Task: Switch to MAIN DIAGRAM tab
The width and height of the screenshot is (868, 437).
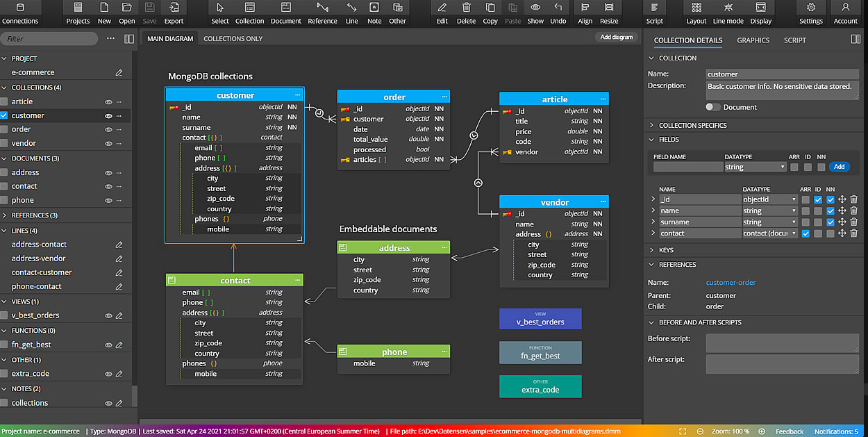Action: pyautogui.click(x=170, y=38)
